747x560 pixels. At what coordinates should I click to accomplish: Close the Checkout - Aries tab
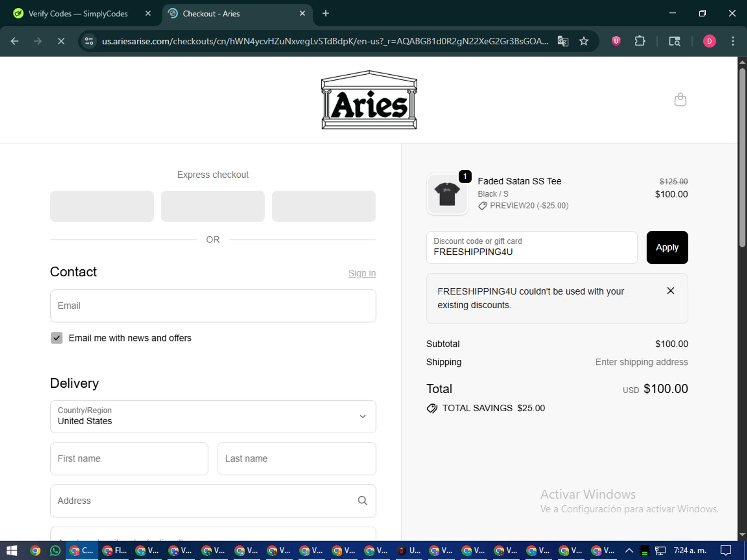pos(302,13)
